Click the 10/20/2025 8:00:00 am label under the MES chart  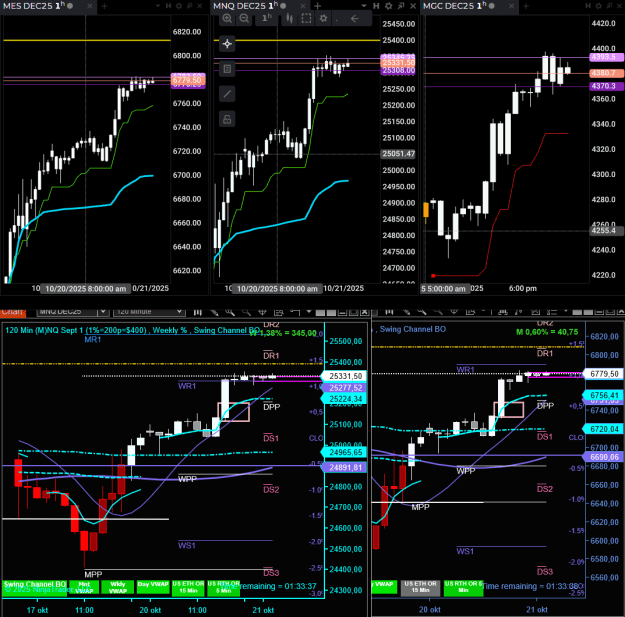click(85, 289)
